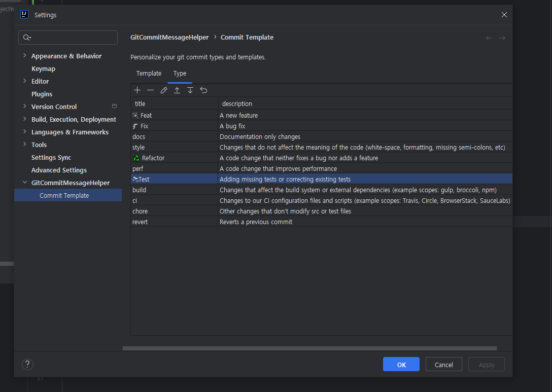Select the Refactor type row
552x392 pixels.
click(322, 158)
